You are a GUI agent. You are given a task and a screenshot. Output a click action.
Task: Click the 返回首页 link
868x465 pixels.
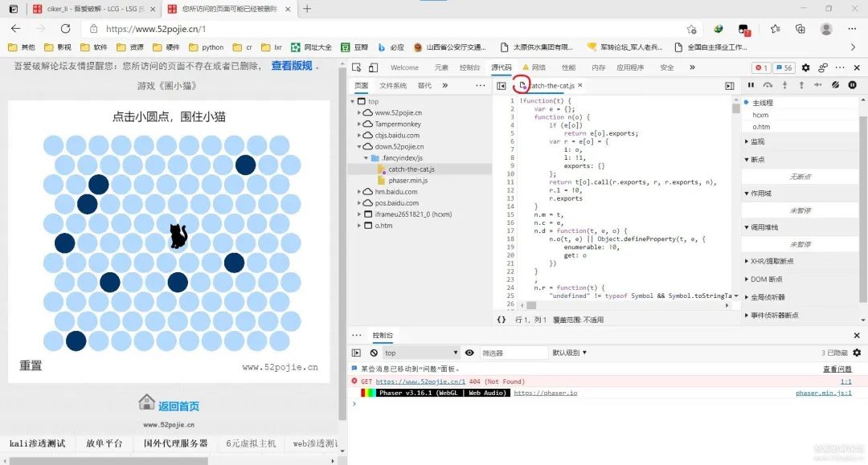coord(178,406)
